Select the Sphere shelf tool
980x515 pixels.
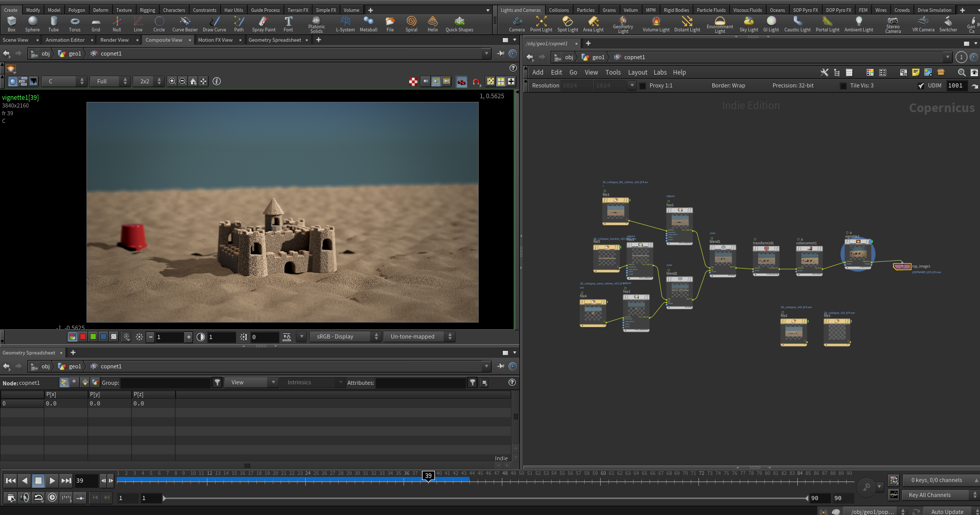point(32,24)
